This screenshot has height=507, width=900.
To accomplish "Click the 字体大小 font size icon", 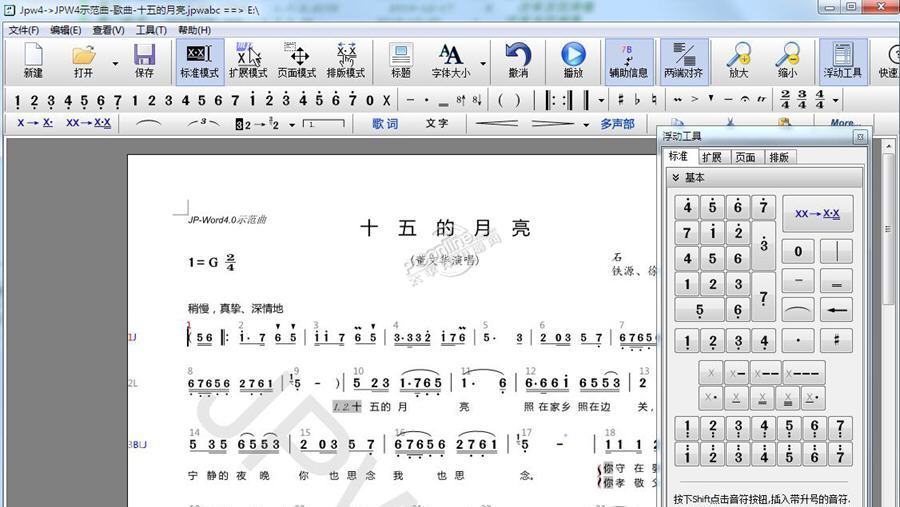I will (x=451, y=61).
